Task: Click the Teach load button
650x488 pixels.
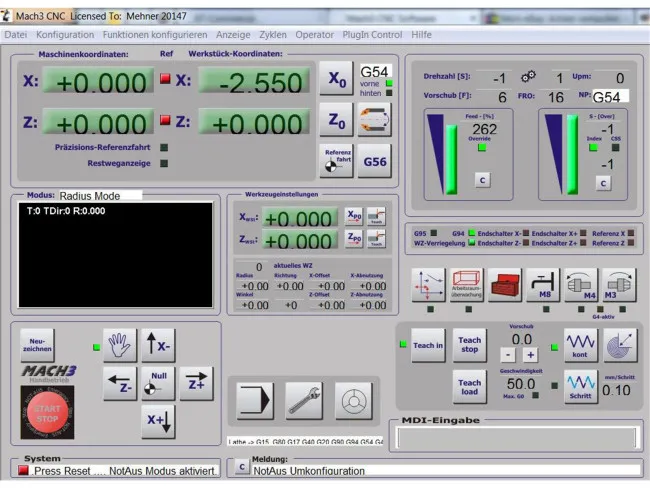Action: [x=469, y=386]
